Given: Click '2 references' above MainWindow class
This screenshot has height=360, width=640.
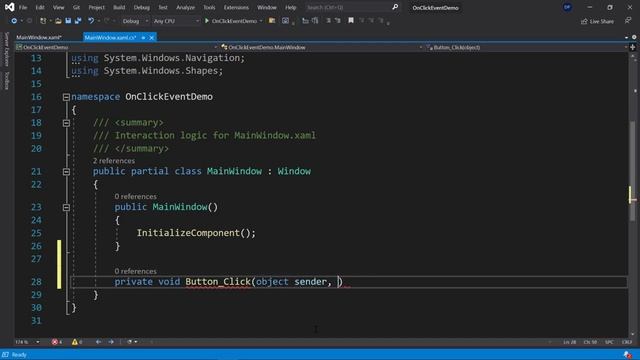Looking at the screenshot, I should pos(113,161).
